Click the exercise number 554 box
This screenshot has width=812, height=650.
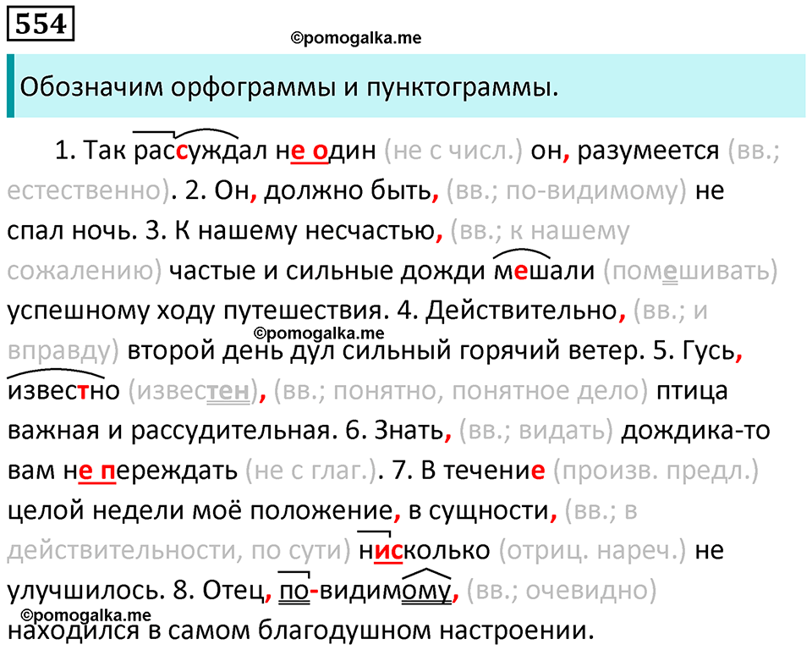(41, 24)
